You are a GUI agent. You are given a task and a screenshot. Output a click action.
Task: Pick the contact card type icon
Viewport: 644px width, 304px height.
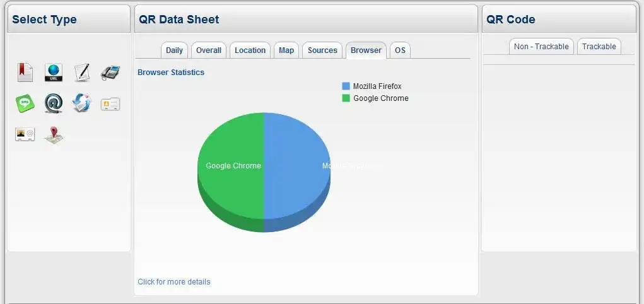(x=110, y=104)
